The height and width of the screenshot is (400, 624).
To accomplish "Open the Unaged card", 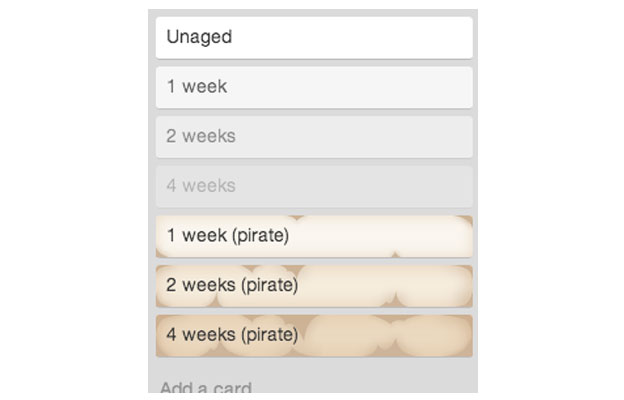I will (314, 37).
